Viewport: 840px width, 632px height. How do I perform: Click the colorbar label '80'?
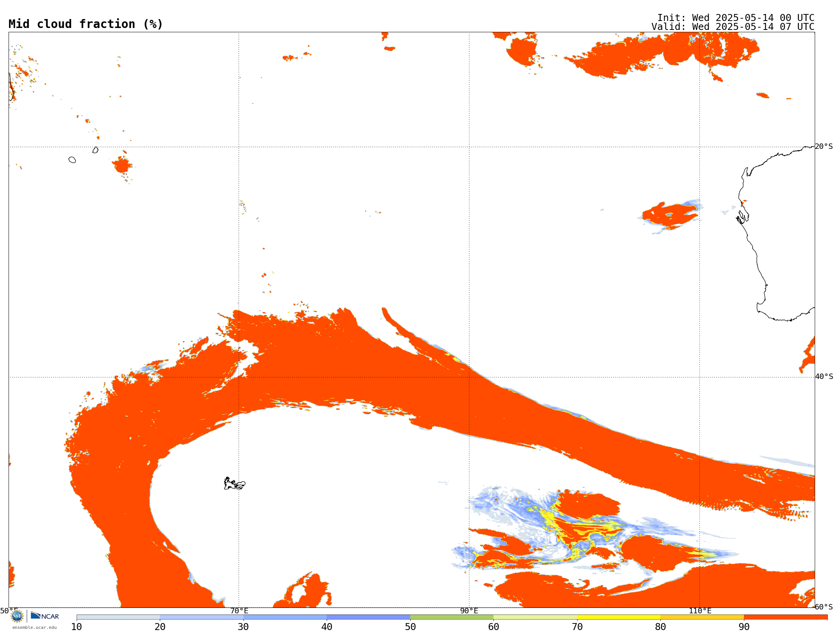[x=660, y=627]
